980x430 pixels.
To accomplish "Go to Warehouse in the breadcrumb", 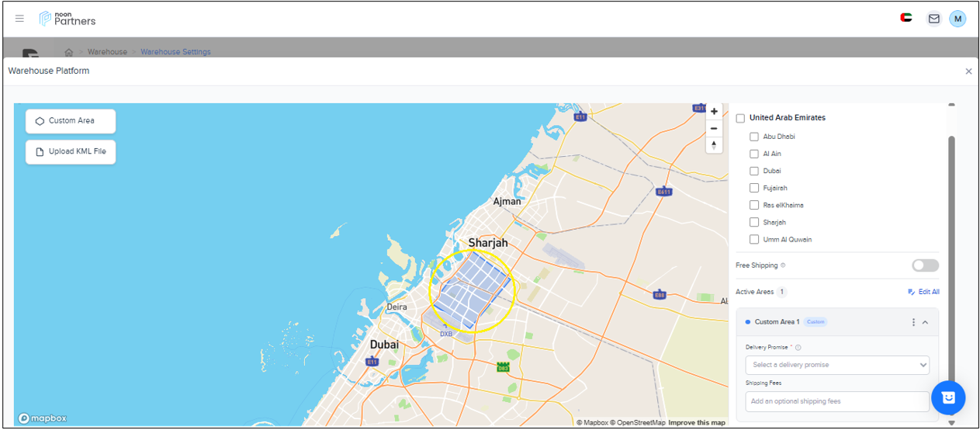I will (x=107, y=52).
